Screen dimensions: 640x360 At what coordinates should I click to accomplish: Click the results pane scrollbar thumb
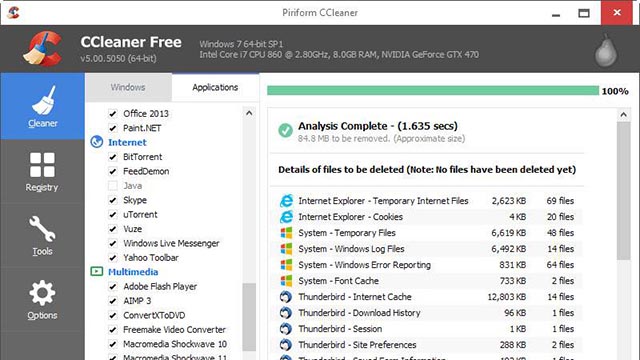pos(623,191)
